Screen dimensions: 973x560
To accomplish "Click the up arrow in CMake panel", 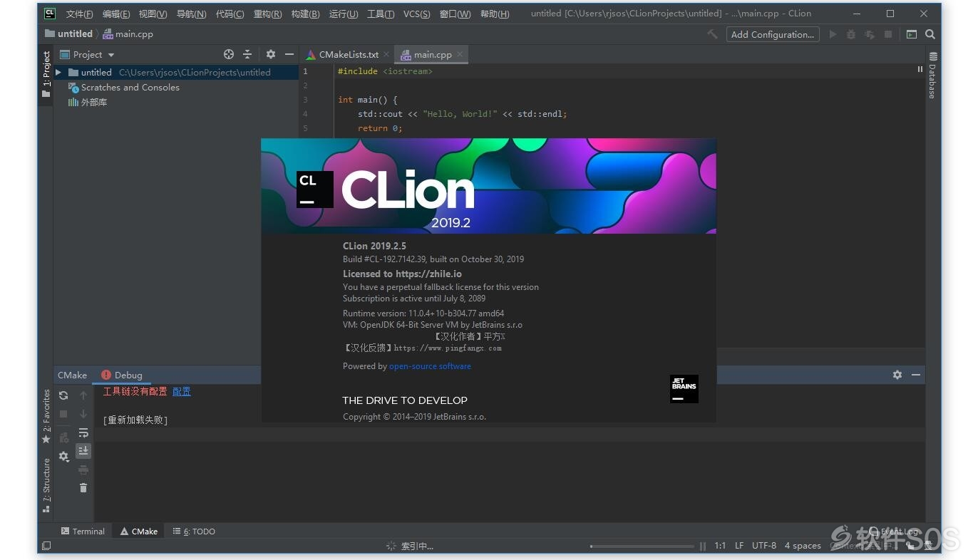I will (x=83, y=395).
